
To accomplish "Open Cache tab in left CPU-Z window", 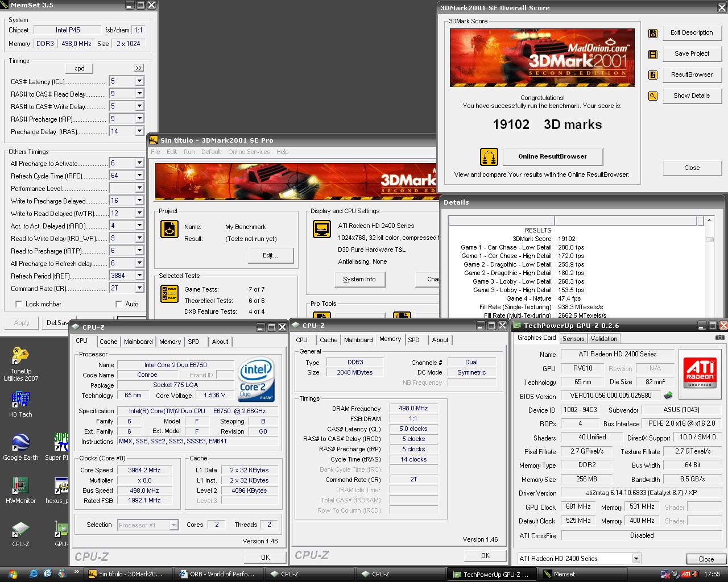I will tap(108, 342).
